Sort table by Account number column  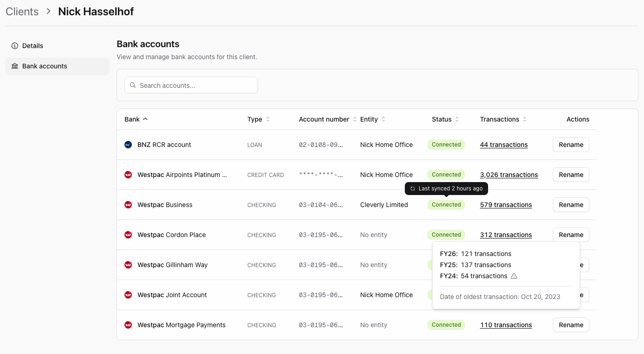328,119
